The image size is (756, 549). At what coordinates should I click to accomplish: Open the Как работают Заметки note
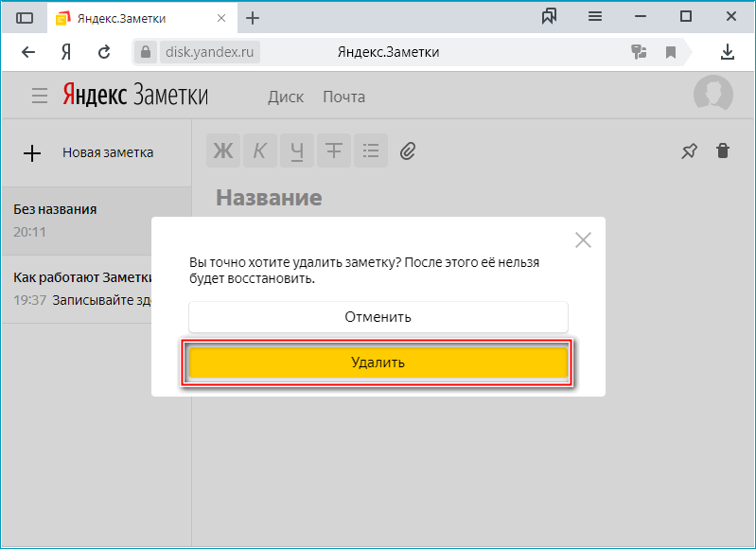tap(80, 288)
